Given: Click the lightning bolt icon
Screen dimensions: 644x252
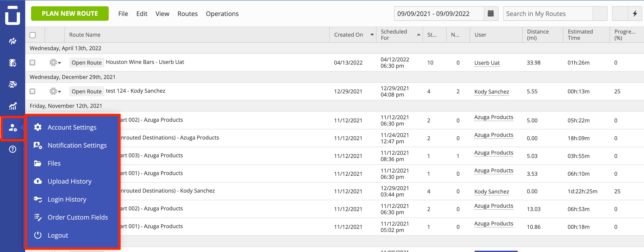Looking at the screenshot, I should pyautogui.click(x=635, y=13).
